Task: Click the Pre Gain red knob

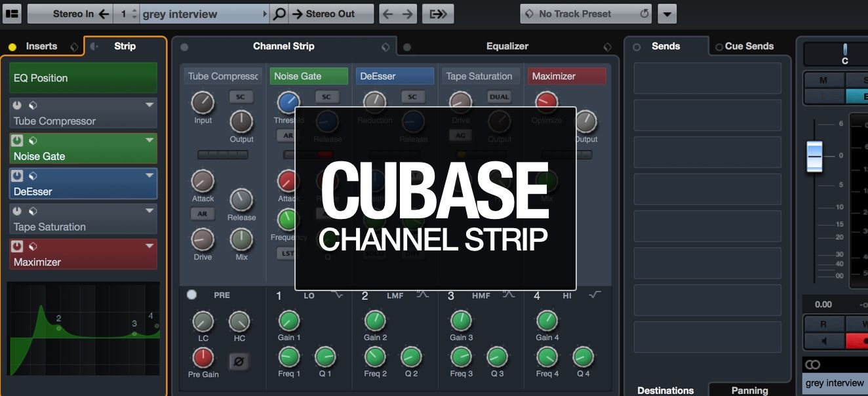Action: [203, 357]
